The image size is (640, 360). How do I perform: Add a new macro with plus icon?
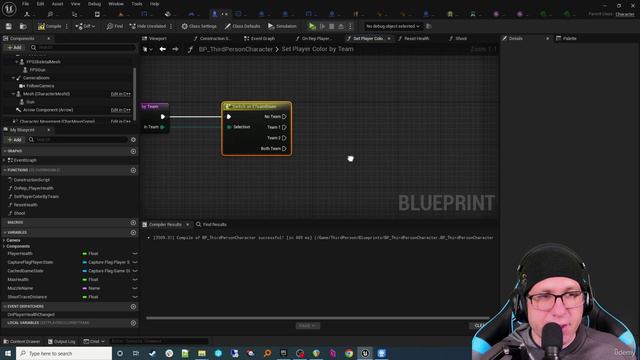133,222
